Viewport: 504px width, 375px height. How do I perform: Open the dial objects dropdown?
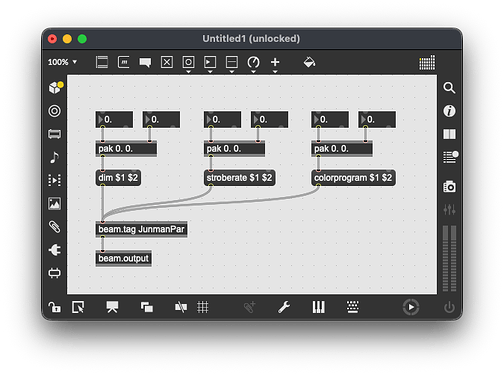point(253,64)
